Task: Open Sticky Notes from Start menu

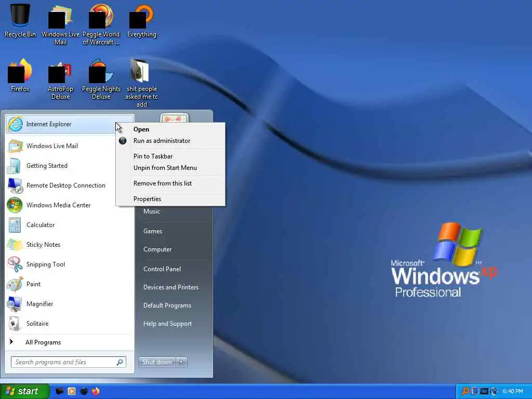Action: 69,245
